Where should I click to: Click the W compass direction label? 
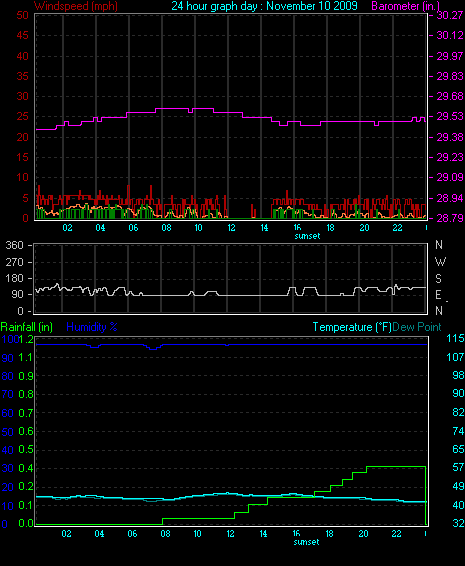[x=440, y=262]
